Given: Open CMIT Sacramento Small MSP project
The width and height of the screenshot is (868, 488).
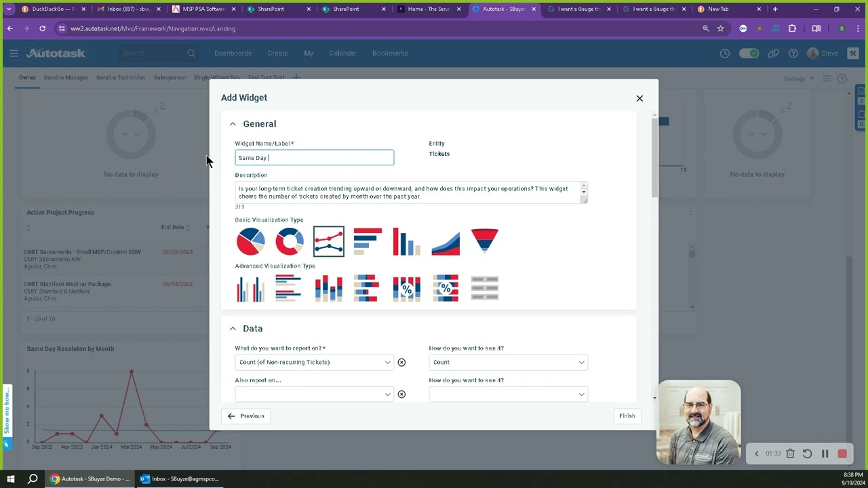Looking at the screenshot, I should (83, 252).
